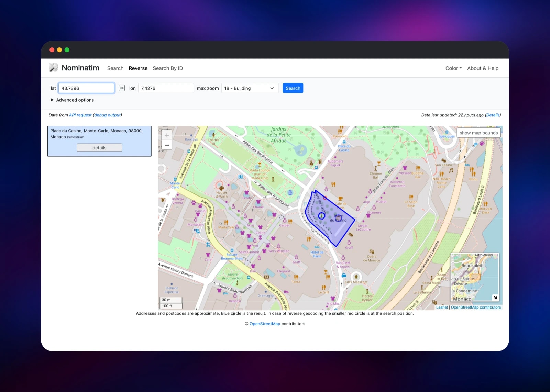550x392 pixels.
Task: Click the Le Grill restaurant icon
Action: pyautogui.click(x=323, y=287)
